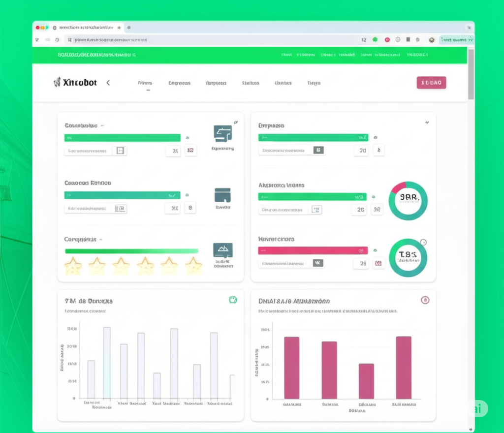Click the green extension icon in the browser toolbar
Screen dimensions: 504x433
(375, 40)
